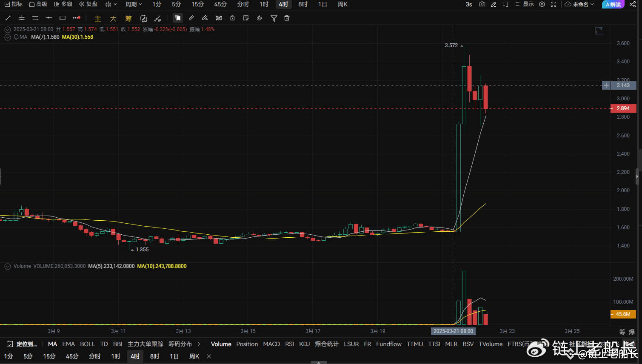Toggle the MACD sub-indicator
The image size is (642, 364).
click(271, 344)
